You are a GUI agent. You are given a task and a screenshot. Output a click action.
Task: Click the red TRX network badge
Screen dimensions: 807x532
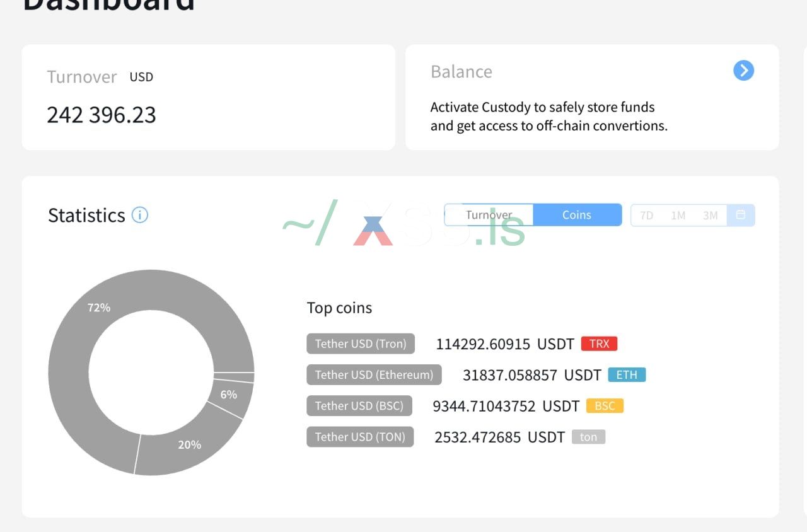(599, 344)
